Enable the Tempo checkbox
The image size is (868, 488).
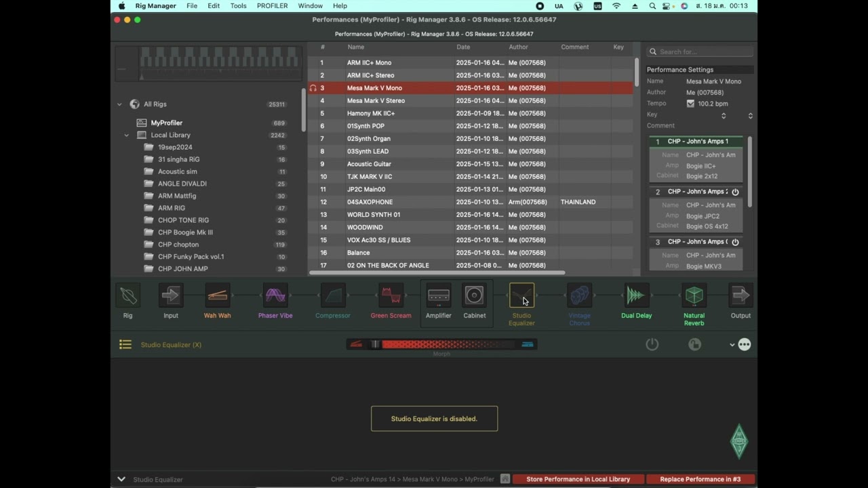[690, 104]
